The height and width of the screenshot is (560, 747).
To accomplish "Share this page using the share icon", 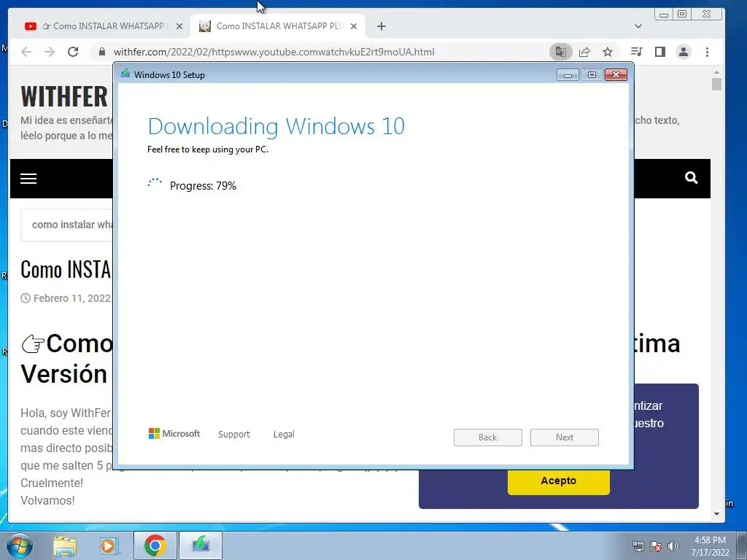I will pos(584,52).
